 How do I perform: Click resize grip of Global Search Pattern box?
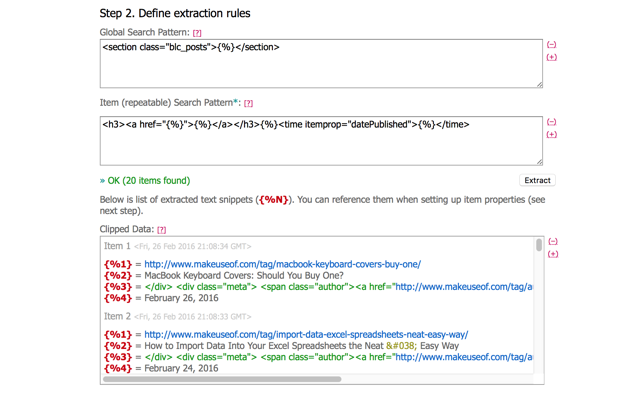tap(540, 84)
